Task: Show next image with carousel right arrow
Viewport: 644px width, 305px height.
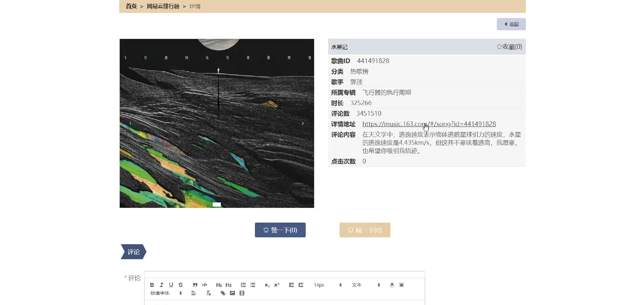Action: (303, 123)
